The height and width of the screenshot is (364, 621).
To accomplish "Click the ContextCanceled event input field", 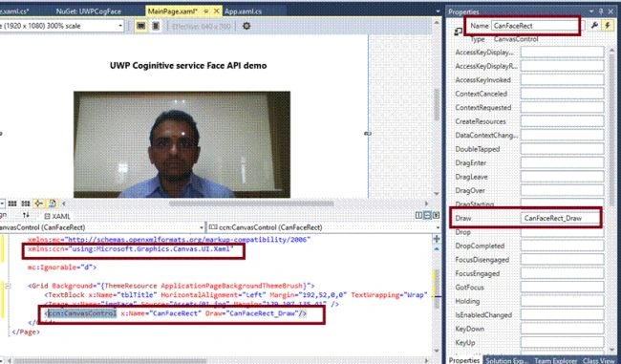I will click(x=562, y=94).
